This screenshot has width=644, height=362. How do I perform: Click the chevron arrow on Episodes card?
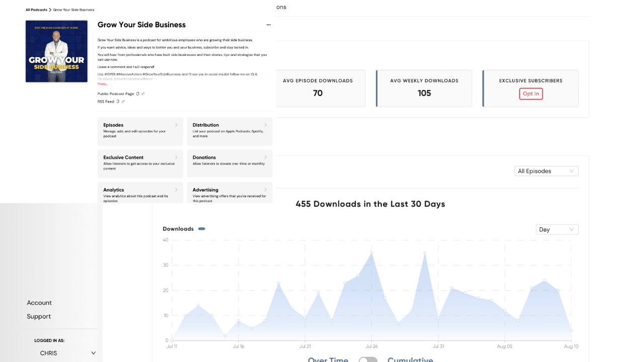(x=176, y=125)
